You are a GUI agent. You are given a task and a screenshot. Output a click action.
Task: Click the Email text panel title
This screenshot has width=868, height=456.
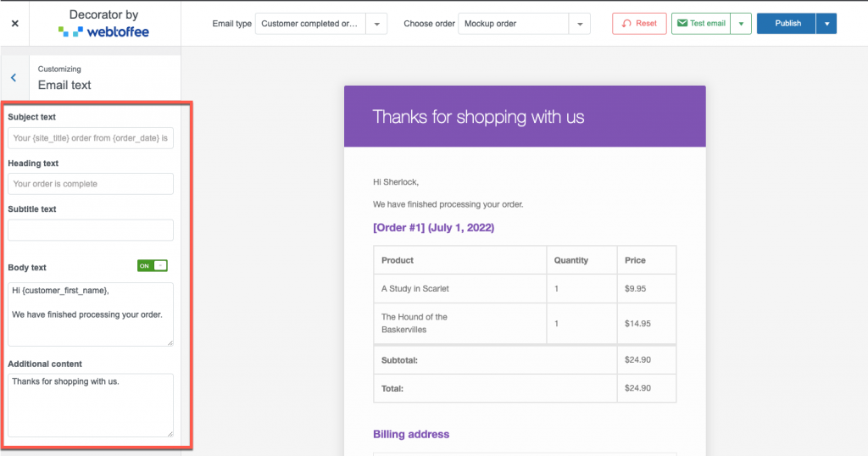[x=64, y=86]
